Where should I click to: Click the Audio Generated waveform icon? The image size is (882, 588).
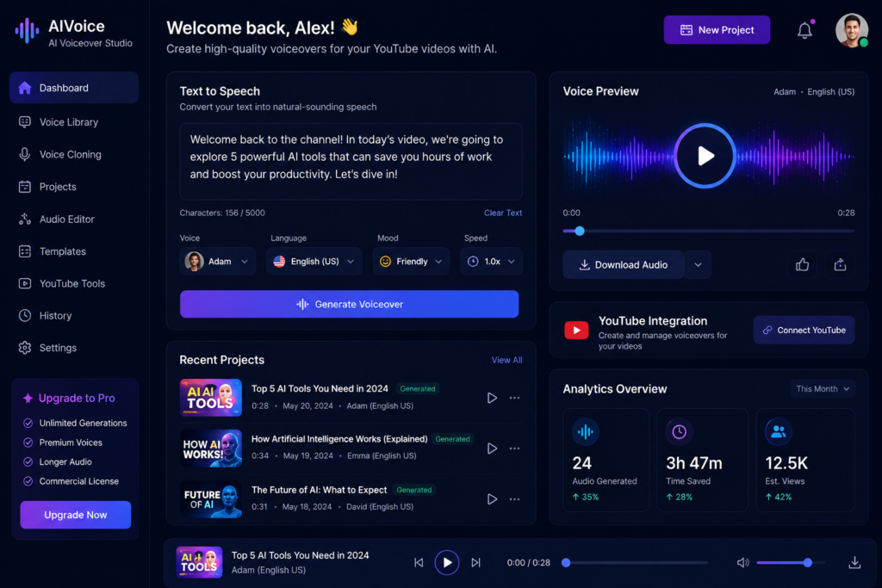pos(585,431)
